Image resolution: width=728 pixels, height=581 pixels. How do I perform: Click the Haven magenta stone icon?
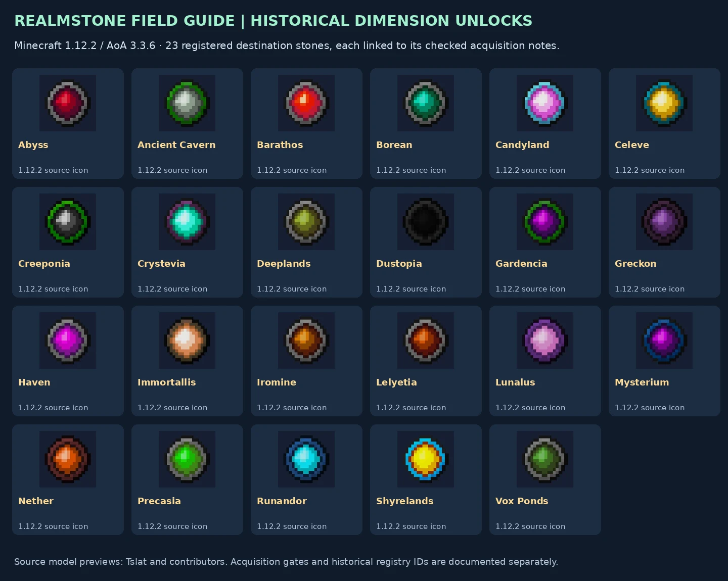[68, 341]
